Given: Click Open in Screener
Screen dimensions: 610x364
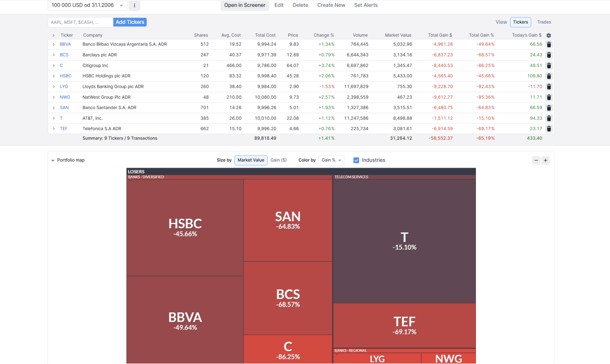Looking at the screenshot, I should [x=244, y=5].
